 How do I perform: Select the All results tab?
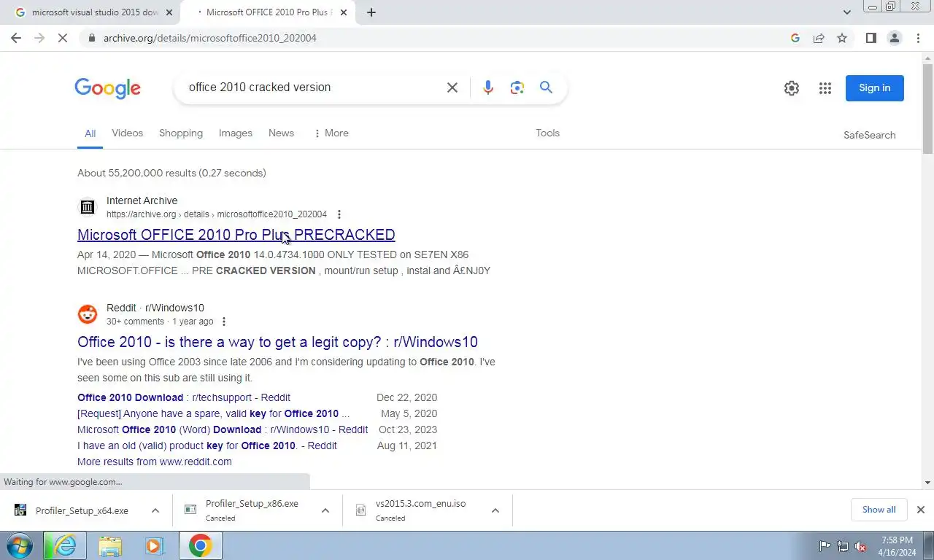90,133
